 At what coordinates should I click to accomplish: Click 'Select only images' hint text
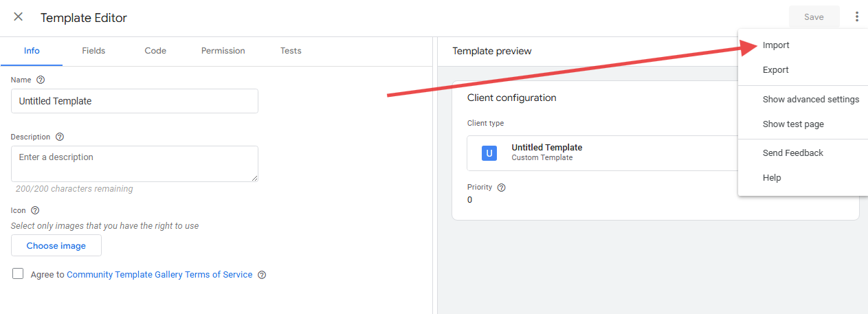(x=105, y=226)
